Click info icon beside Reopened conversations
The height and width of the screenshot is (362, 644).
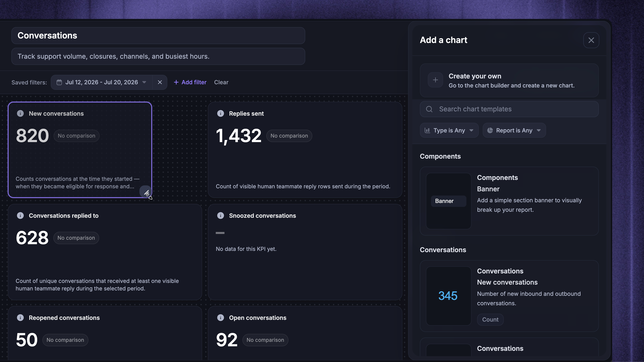coord(20,318)
